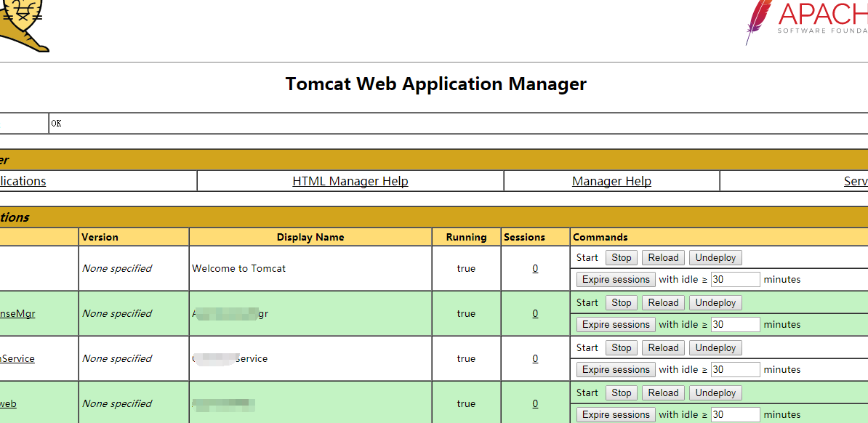Click the Tomcat cat logo
This screenshot has height=423, width=868.
(x=23, y=25)
